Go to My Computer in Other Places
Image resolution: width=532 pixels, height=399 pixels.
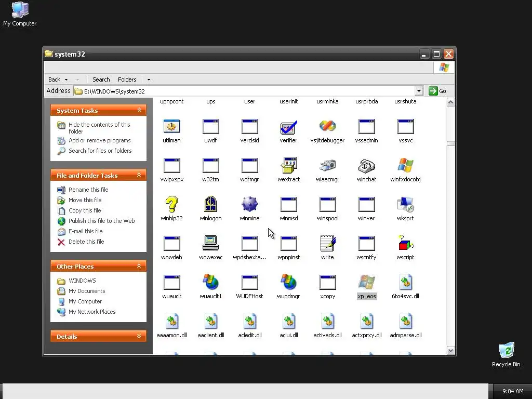pyautogui.click(x=85, y=301)
